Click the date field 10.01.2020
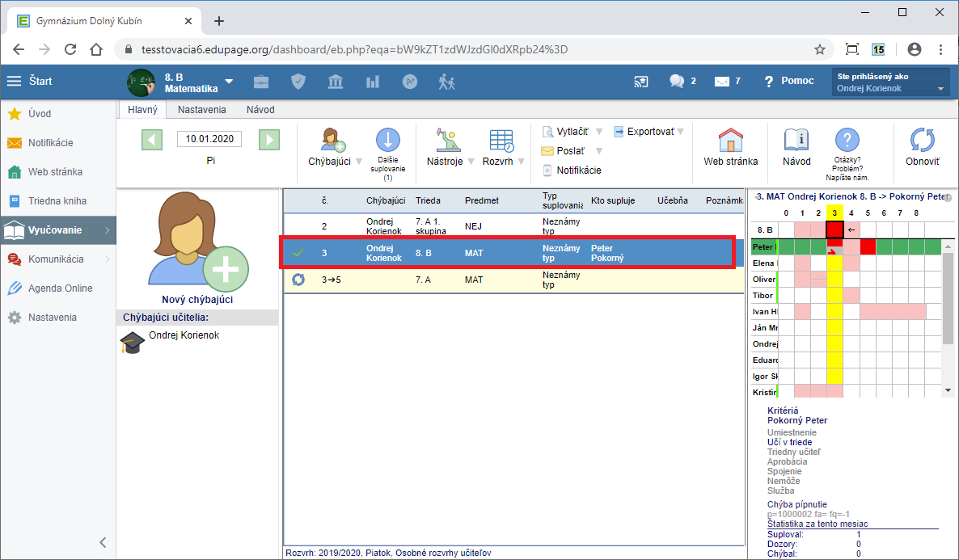Screen dimensions: 959x560 (x=209, y=139)
